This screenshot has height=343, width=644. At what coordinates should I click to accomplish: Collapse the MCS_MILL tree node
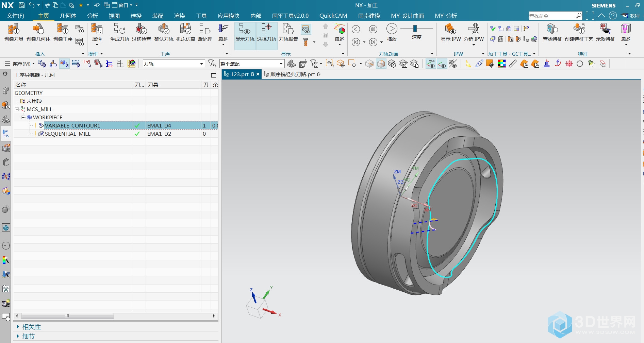click(x=17, y=109)
